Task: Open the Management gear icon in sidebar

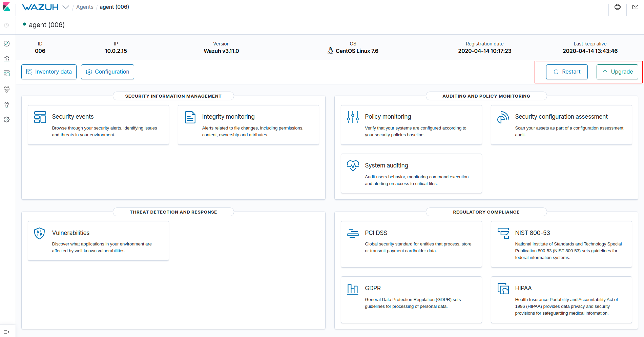Action: [6, 120]
